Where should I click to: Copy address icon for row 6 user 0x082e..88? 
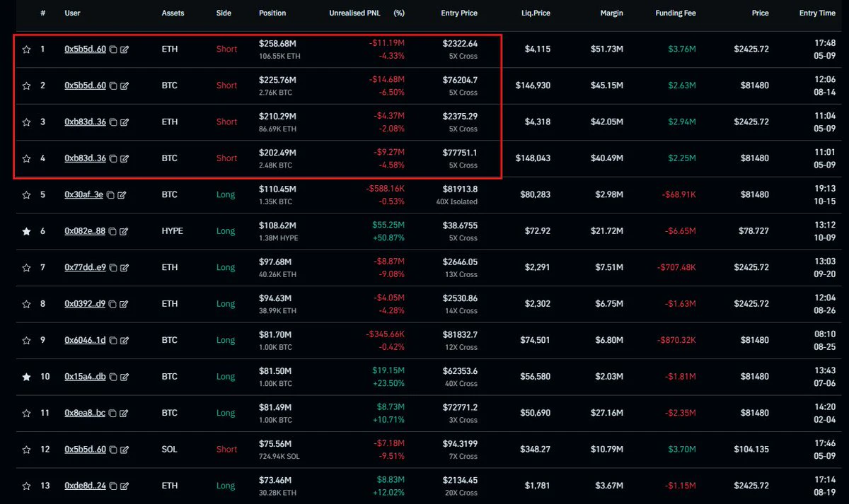[113, 231]
